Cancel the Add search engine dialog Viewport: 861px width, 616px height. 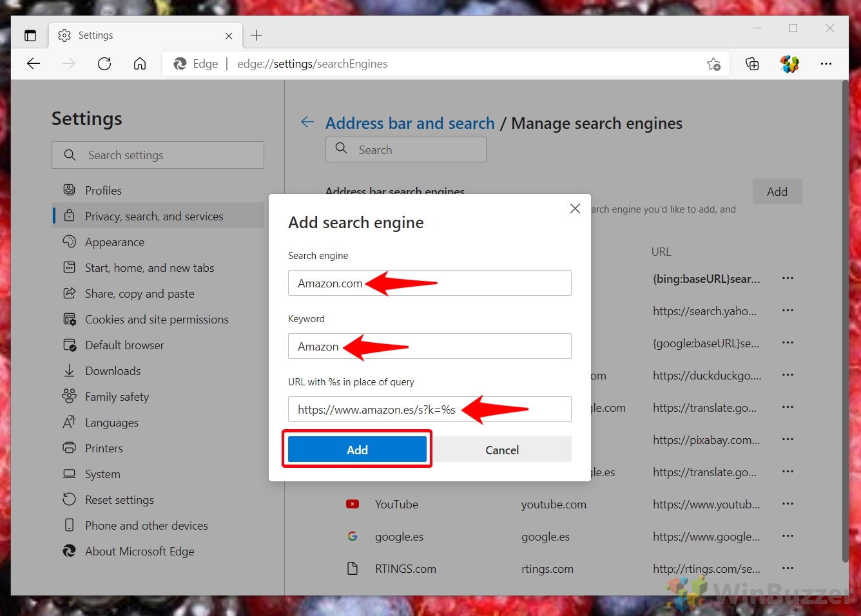point(502,450)
